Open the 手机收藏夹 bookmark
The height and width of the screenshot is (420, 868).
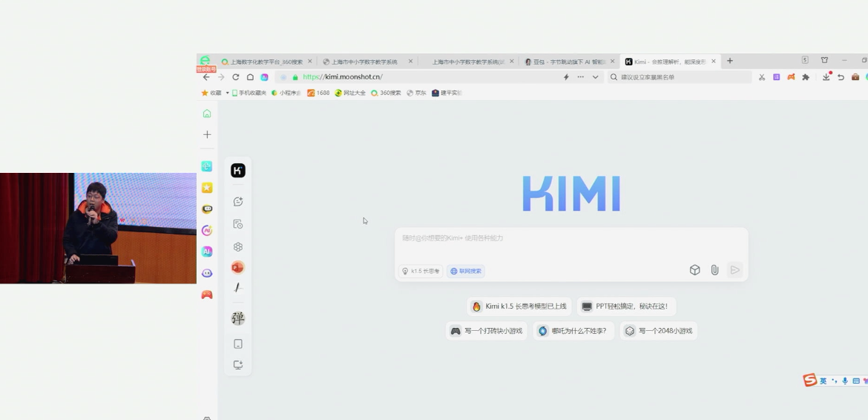249,93
